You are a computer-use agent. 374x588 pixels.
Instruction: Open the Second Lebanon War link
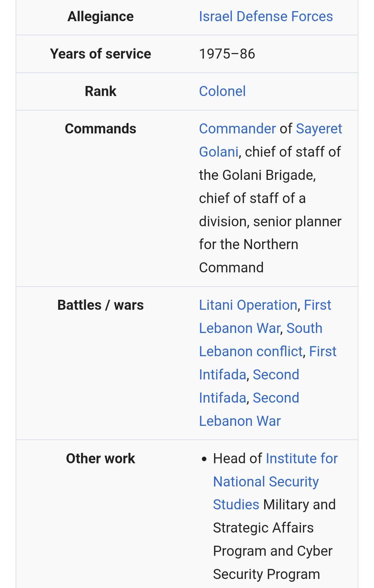point(240,421)
